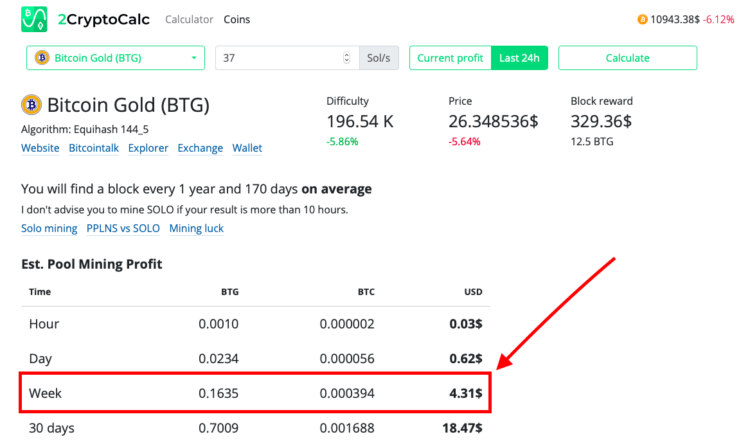The width and height of the screenshot is (750, 448).
Task: Click the Hour BTC value 0.000002
Action: coord(347,324)
